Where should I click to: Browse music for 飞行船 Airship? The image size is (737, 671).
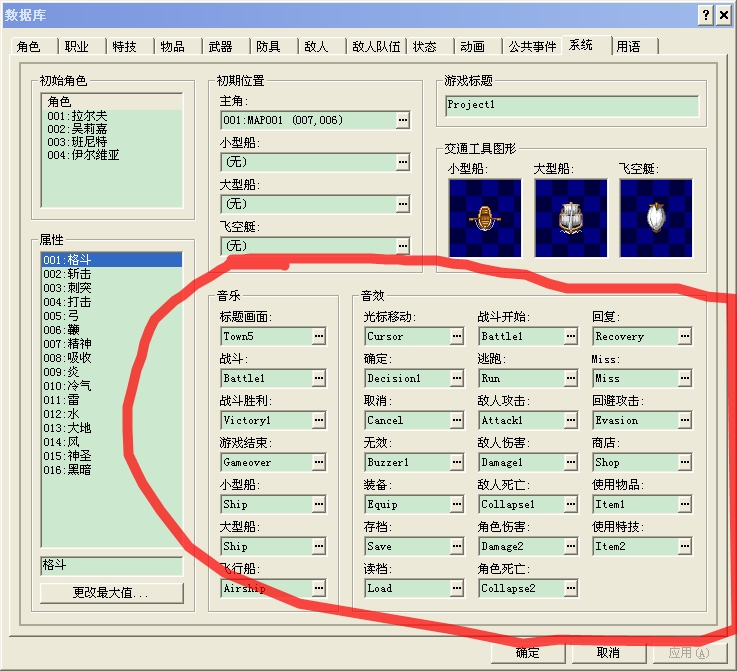point(319,588)
